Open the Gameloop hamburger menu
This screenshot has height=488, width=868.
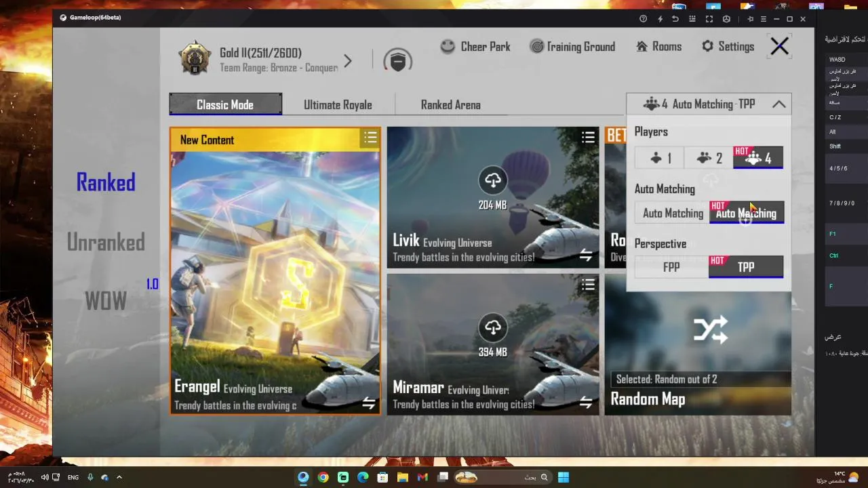[x=764, y=19]
